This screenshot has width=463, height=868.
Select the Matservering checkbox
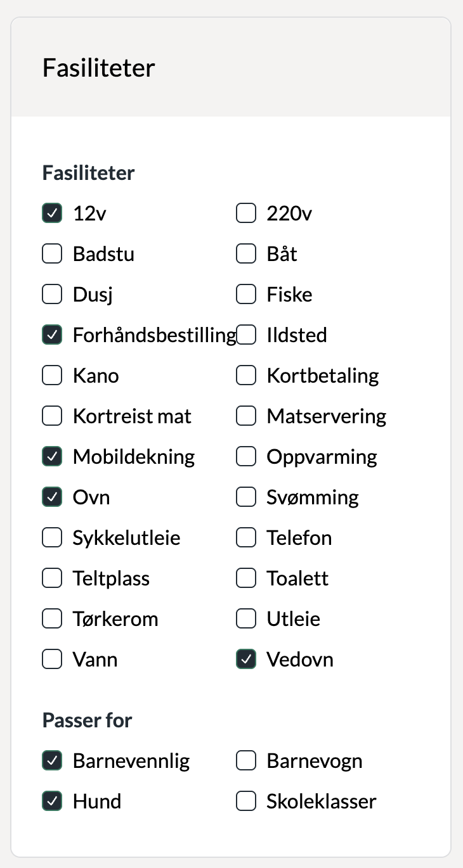click(x=246, y=416)
